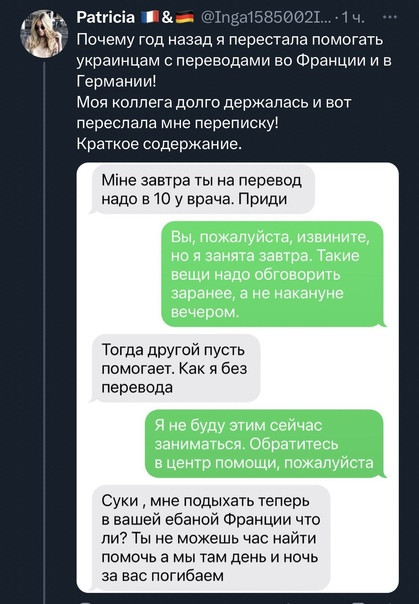Click the ampersand between the two flags
The image size is (419, 604).
click(x=167, y=17)
